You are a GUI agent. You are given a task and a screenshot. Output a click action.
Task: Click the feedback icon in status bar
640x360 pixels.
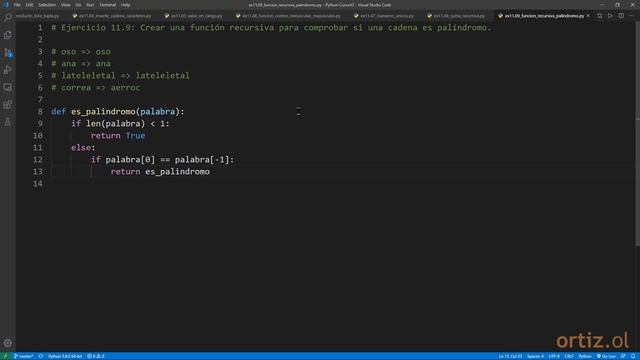623,356
